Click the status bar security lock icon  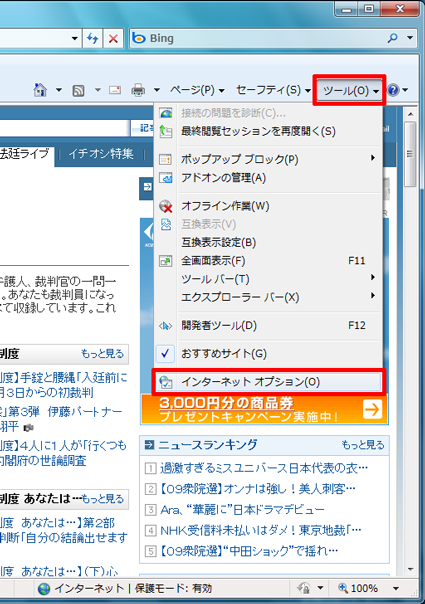[x=304, y=588]
